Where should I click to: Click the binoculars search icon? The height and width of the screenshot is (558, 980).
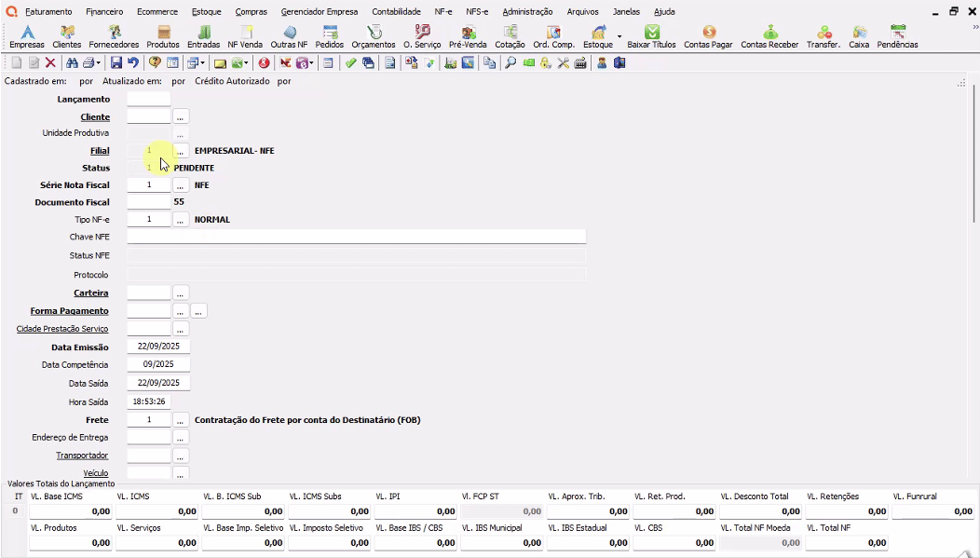point(71,63)
